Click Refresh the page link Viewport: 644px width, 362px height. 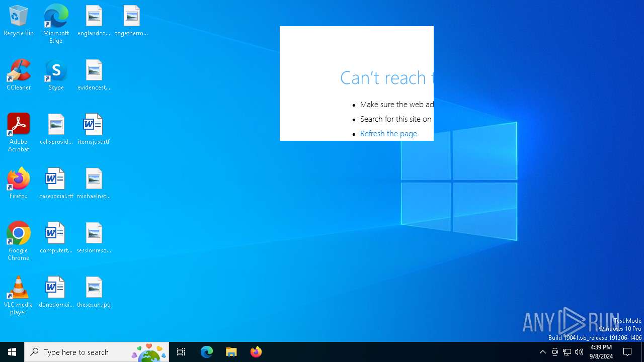[388, 133]
